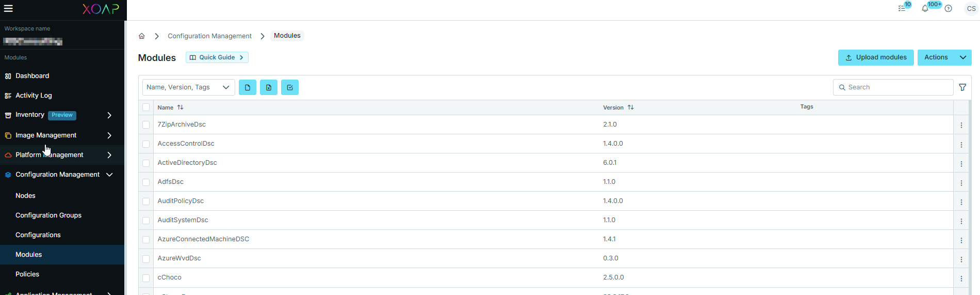Open the Quick Guide link
The image size is (980, 295).
217,57
